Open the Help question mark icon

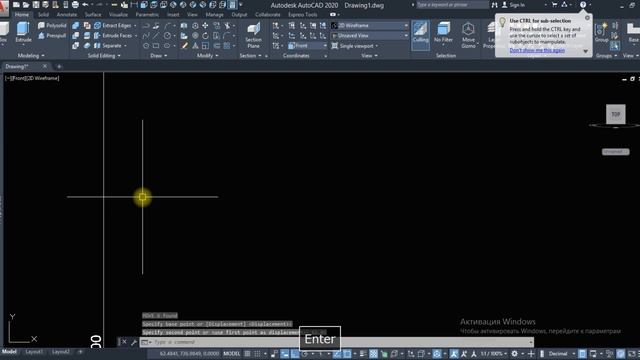click(583, 5)
